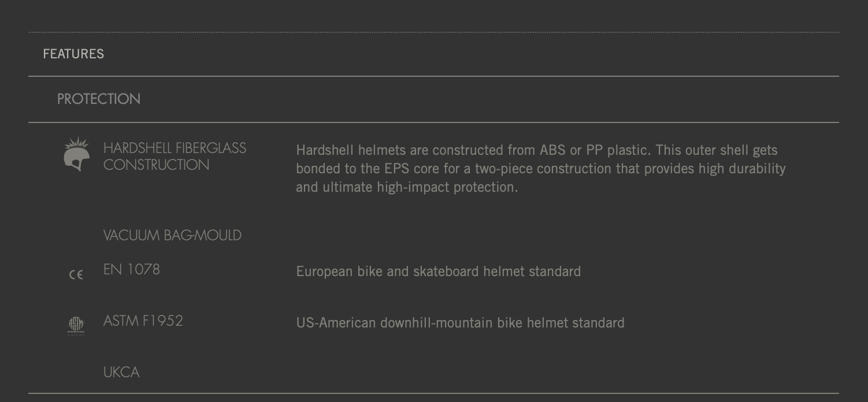Click the divider line below UKCA

[433, 393]
